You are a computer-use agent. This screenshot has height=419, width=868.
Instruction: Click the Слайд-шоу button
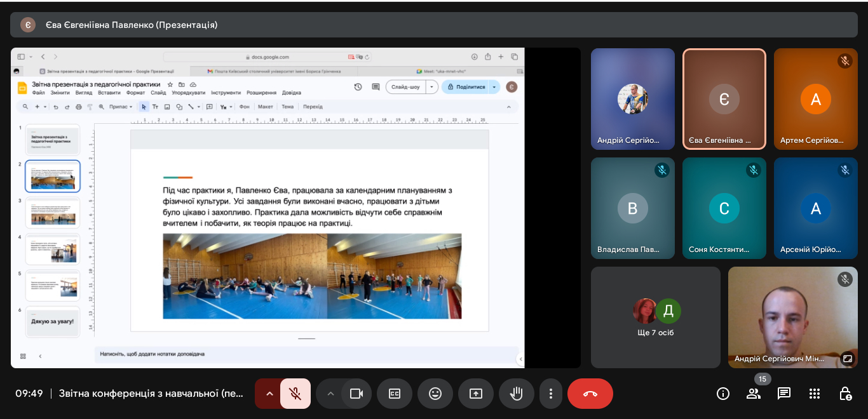405,87
